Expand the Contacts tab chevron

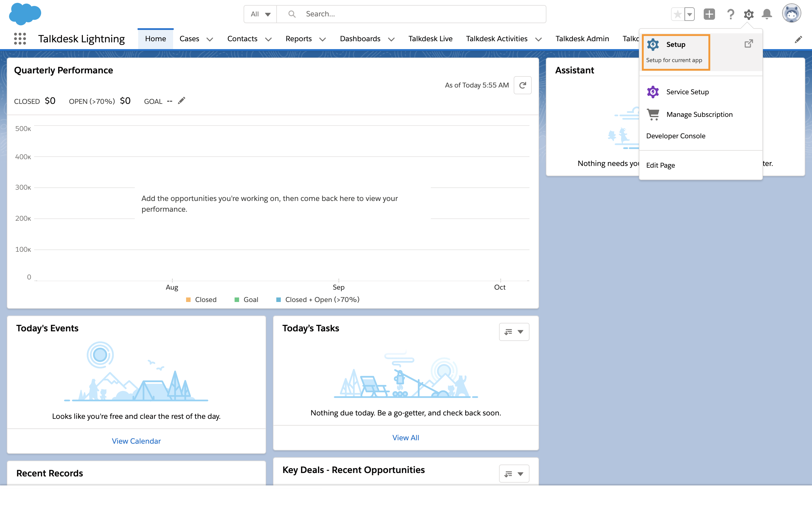point(268,39)
